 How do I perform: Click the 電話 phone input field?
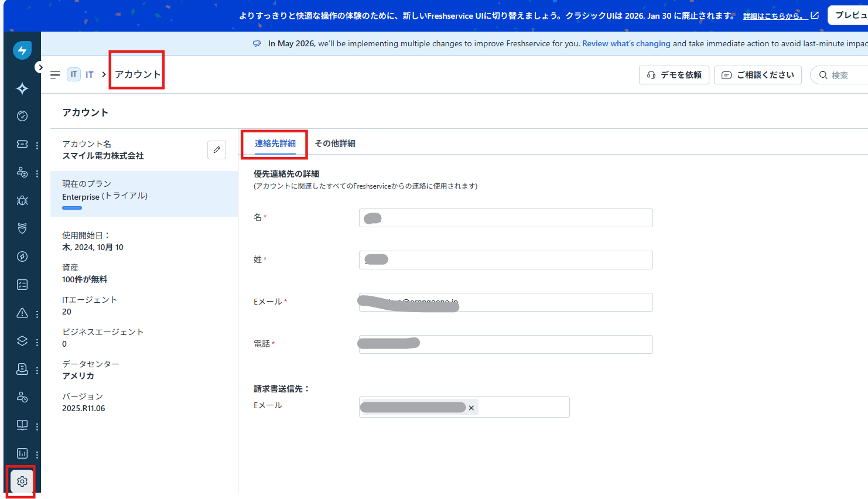click(x=506, y=344)
